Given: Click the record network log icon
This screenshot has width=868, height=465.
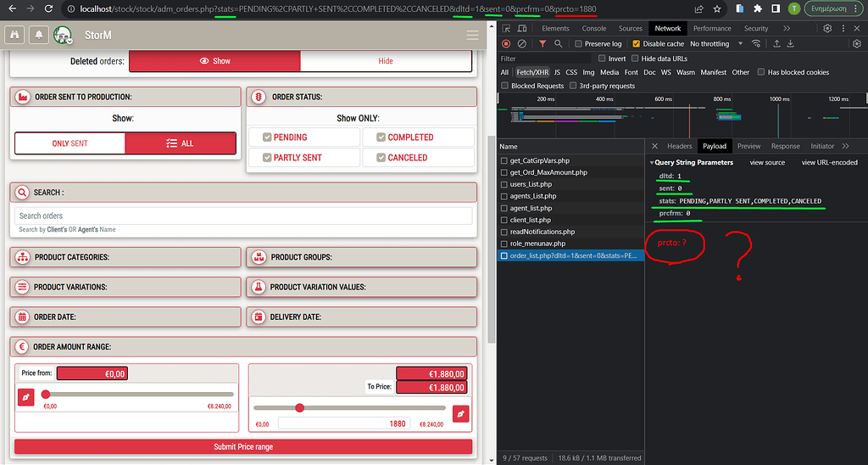Looking at the screenshot, I should [x=506, y=43].
